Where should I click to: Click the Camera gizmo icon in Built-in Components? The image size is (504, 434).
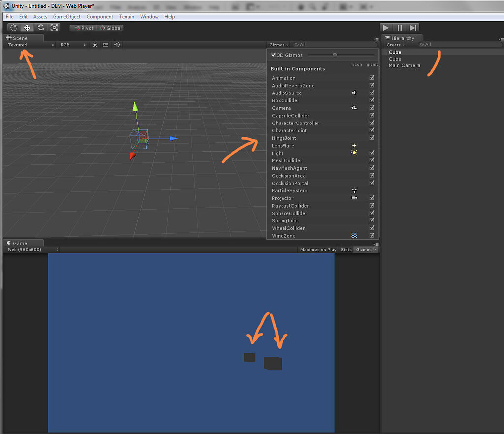[x=354, y=108]
